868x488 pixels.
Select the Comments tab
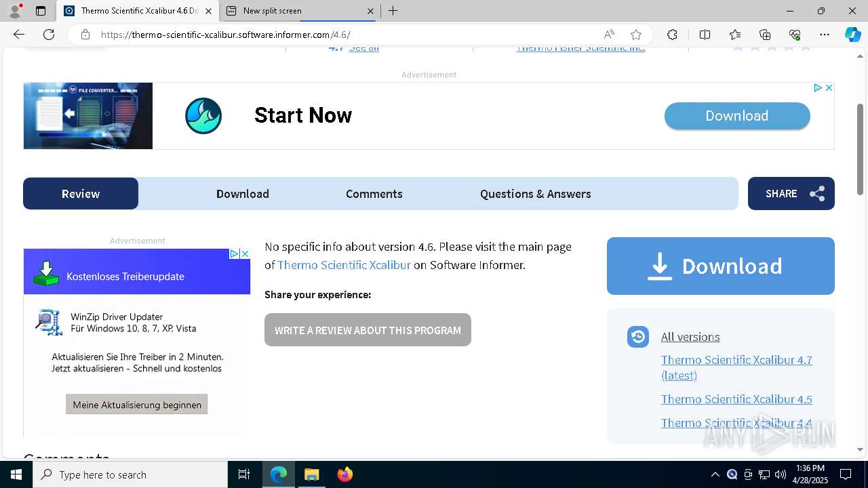374,194
